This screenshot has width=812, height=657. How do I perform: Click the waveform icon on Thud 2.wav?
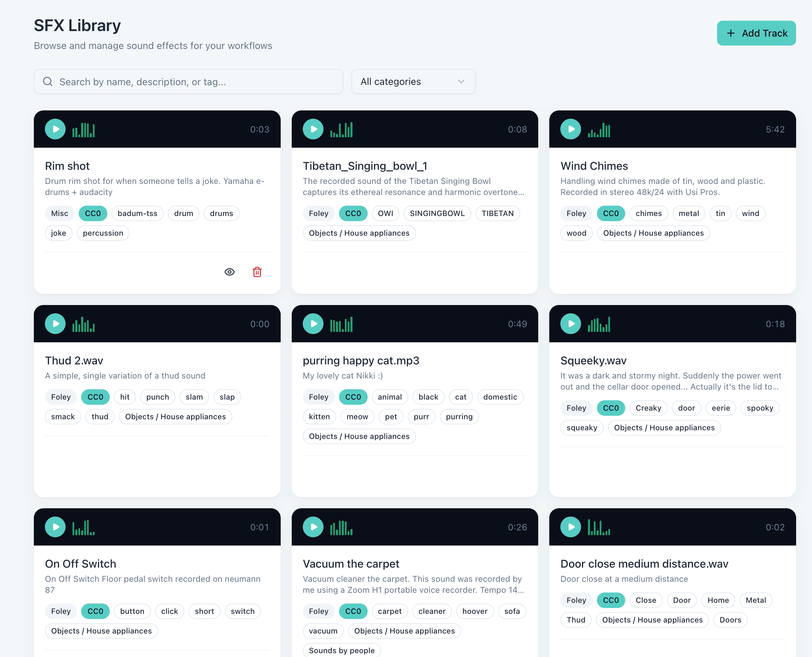tap(83, 324)
